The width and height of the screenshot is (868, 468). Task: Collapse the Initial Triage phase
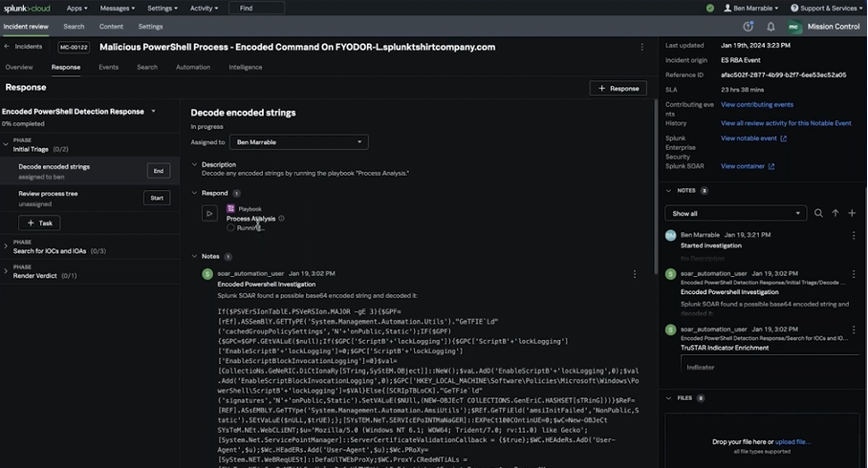pos(6,146)
